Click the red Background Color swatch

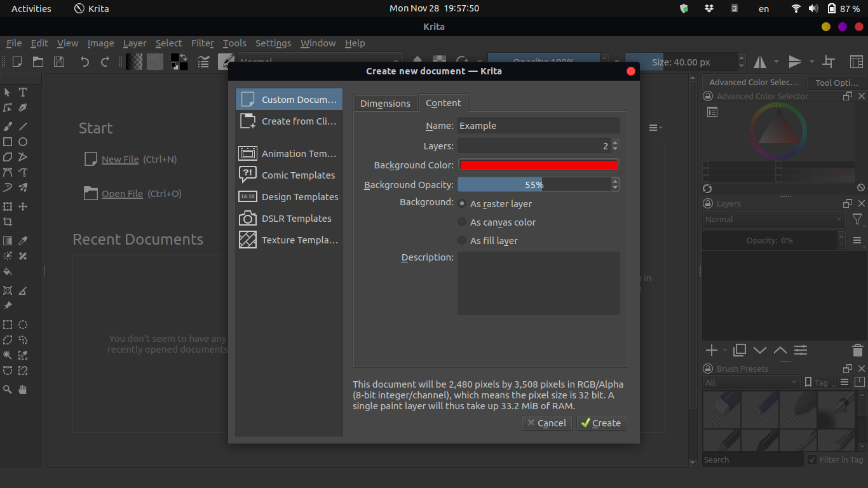(x=538, y=165)
